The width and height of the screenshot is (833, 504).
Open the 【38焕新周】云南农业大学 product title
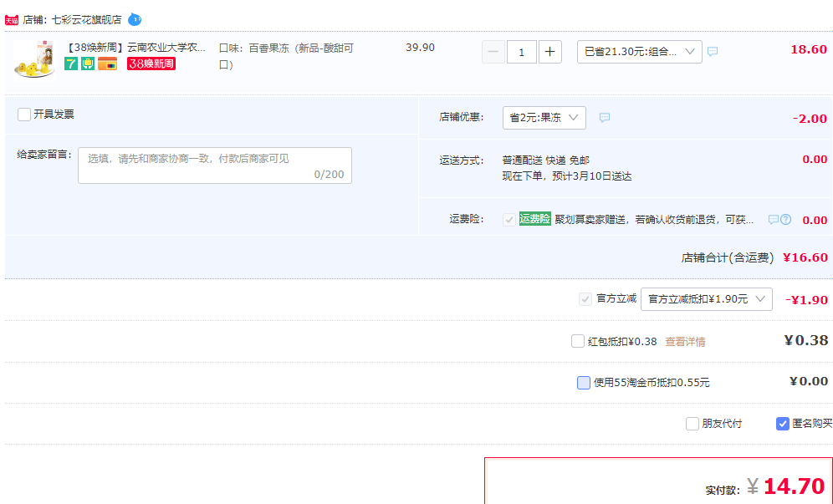pos(135,48)
